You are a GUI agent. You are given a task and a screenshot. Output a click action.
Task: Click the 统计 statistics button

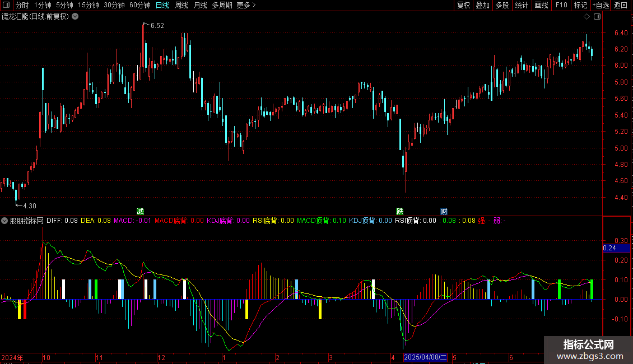tap(521, 5)
